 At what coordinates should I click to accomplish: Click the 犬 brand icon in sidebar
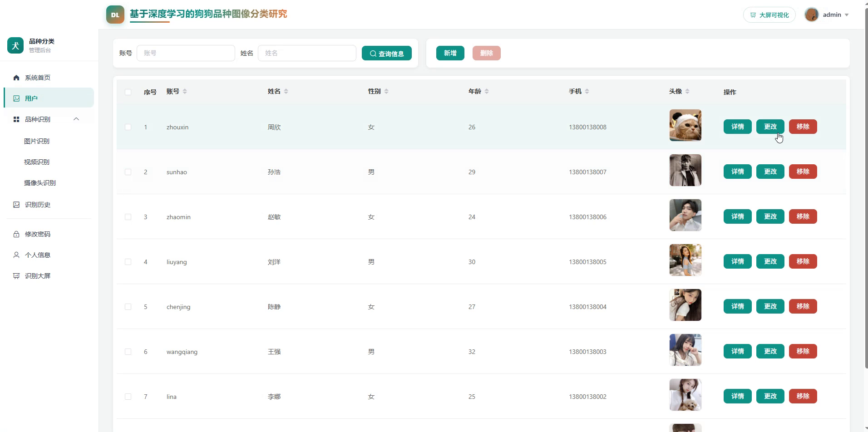[15, 45]
